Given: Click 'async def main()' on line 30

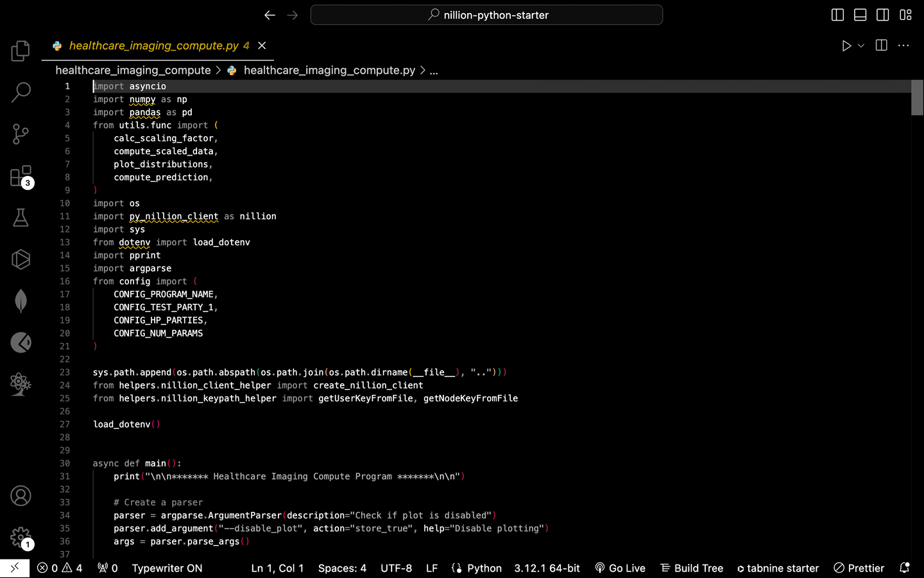Looking at the screenshot, I should (137, 463).
